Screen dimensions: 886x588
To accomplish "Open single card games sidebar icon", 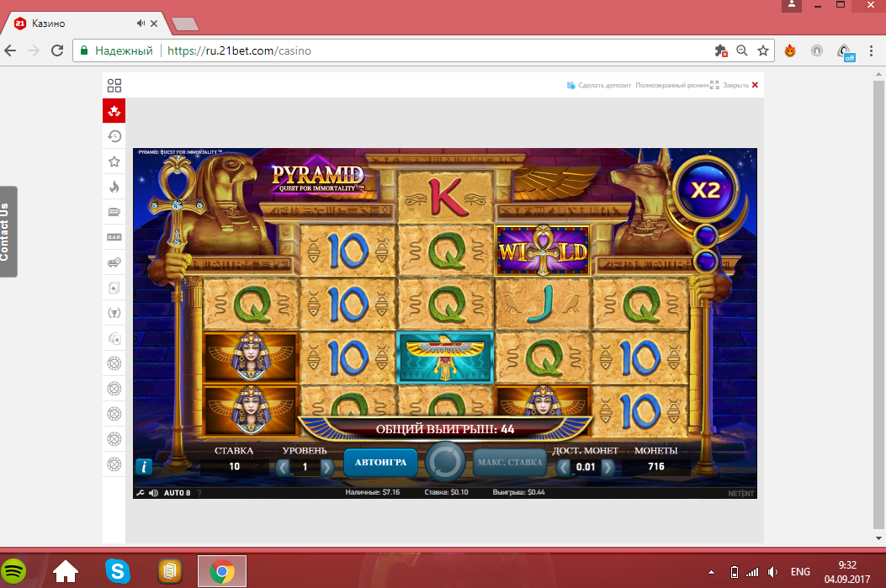I will 114,288.
